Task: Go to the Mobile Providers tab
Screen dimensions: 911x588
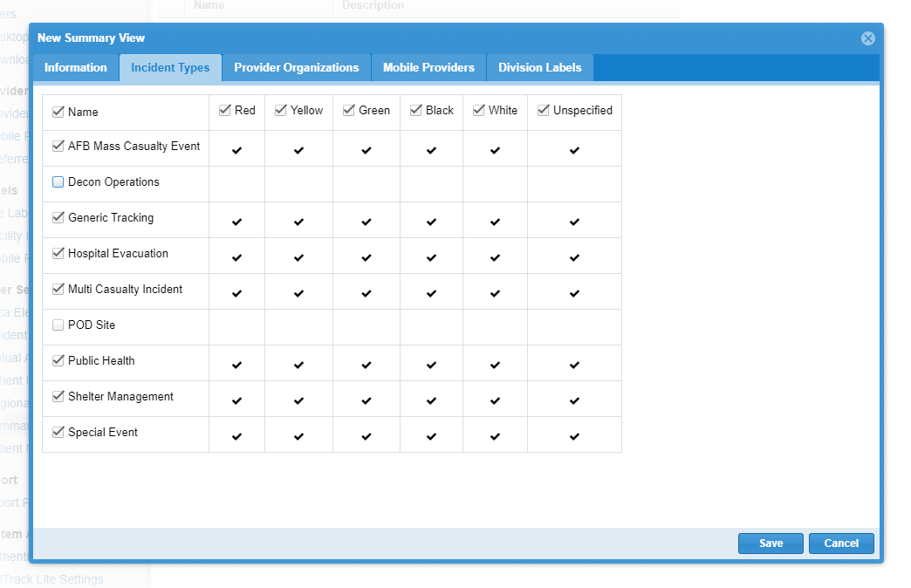Action: click(428, 67)
